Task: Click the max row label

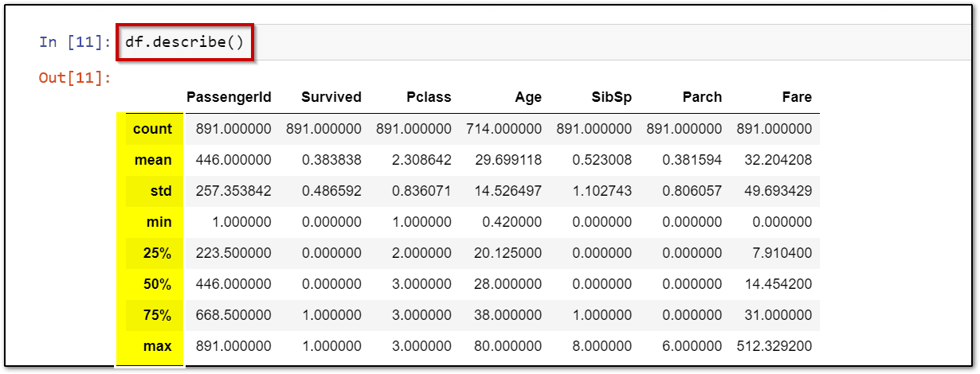Action: tap(158, 346)
